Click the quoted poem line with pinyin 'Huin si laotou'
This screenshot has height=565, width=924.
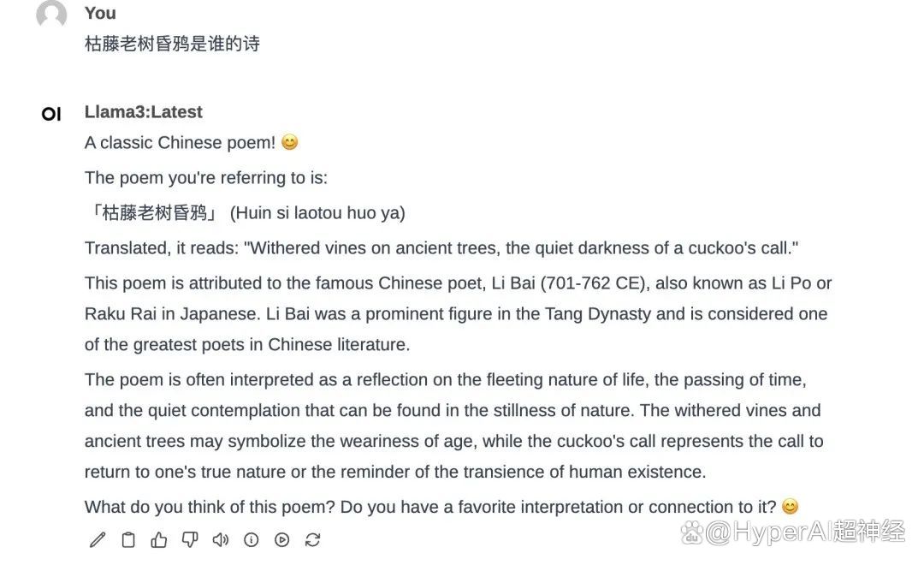(x=246, y=213)
